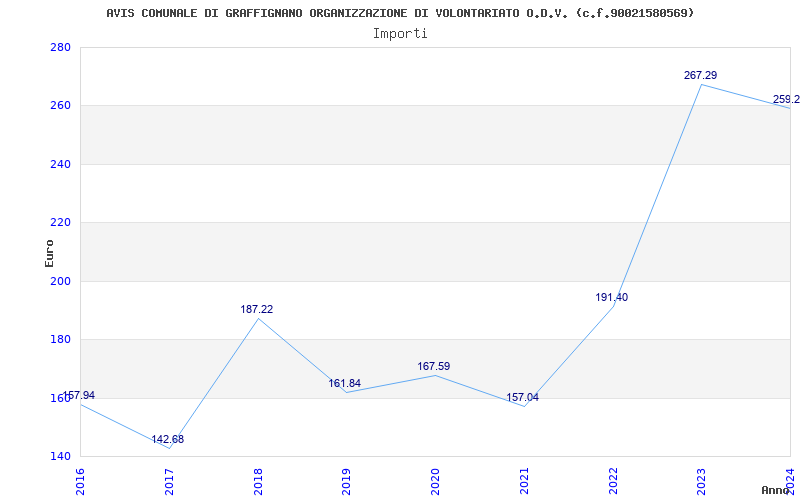
Task: Click the 187.22 data label
Action: [257, 309]
